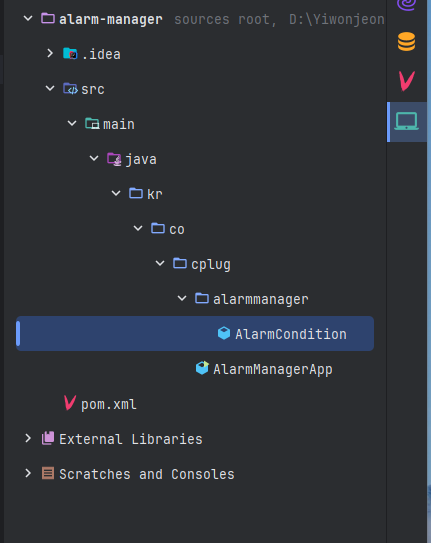Collapse the co package
431x543 pixels.
pyautogui.click(x=138, y=229)
